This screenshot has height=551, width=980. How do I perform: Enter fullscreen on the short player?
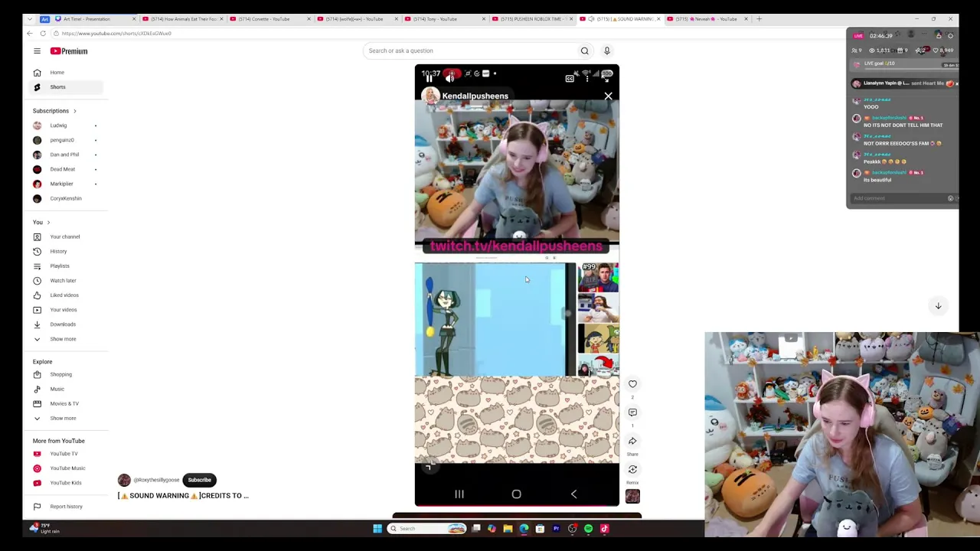coord(606,78)
